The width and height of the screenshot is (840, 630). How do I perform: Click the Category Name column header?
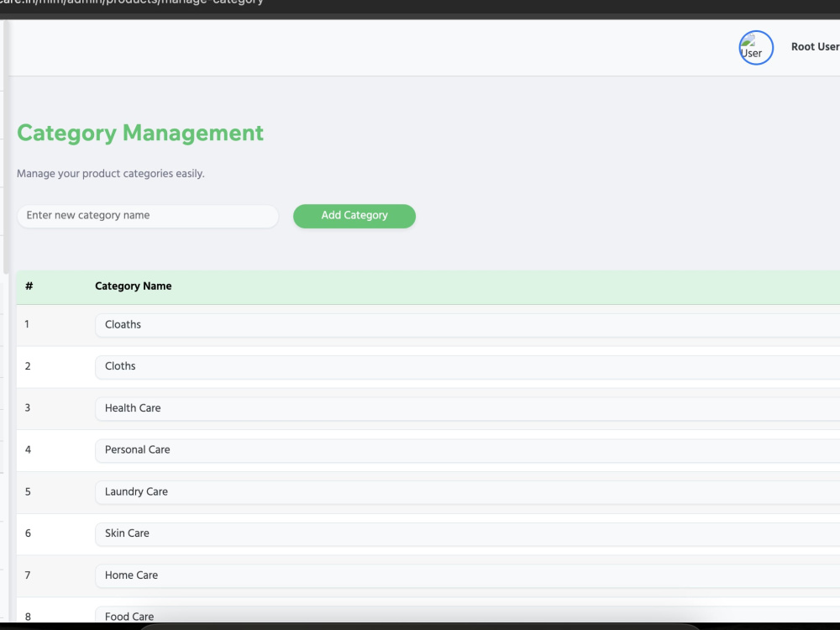click(x=134, y=286)
